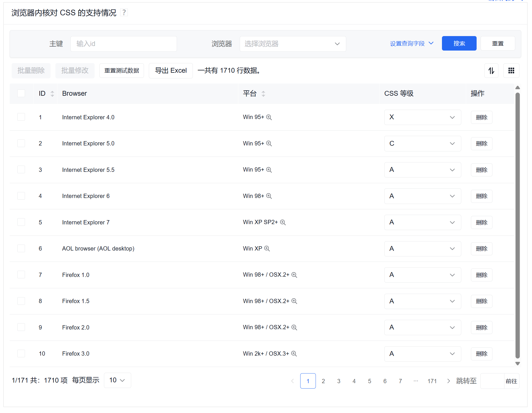Jump to last page 171
The height and width of the screenshot is (413, 532).
[432, 381]
